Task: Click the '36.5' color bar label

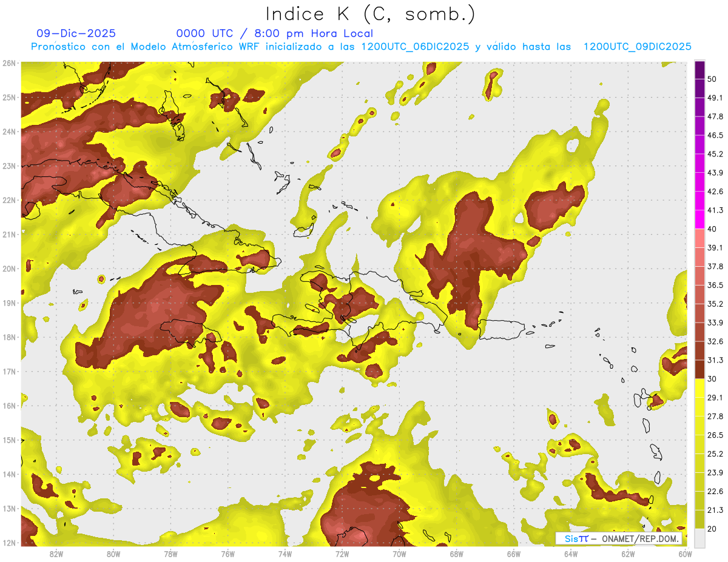Action: click(x=715, y=285)
